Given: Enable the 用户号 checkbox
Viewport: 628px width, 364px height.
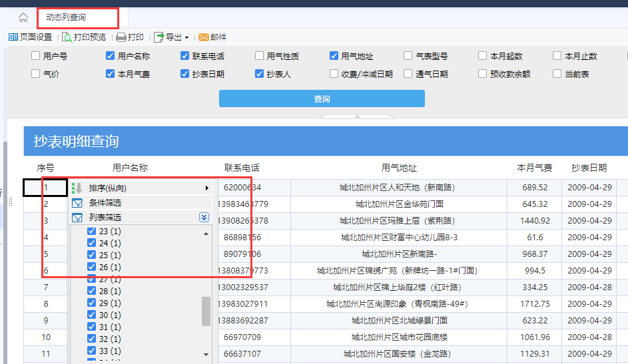Looking at the screenshot, I should click(x=36, y=56).
